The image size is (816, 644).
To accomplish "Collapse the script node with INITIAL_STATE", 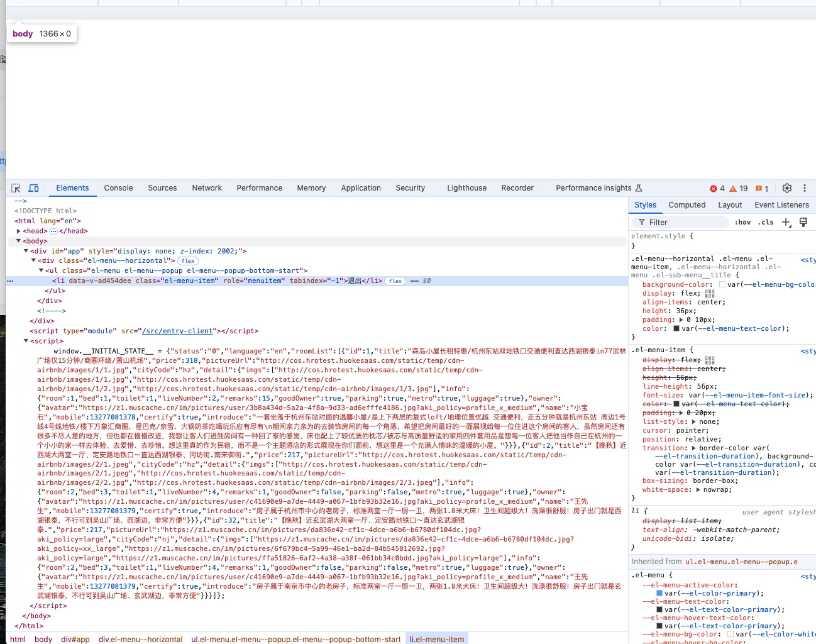I will 26,341.
